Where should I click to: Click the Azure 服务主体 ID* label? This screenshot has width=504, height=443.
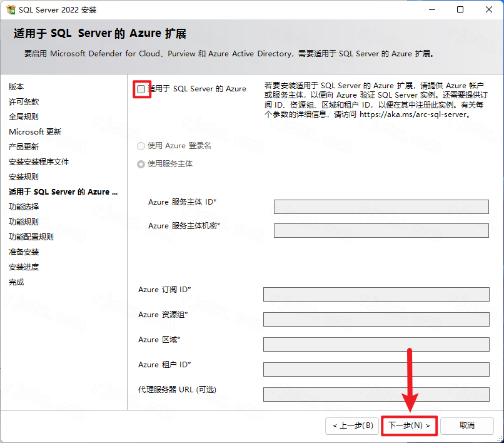[x=183, y=202]
